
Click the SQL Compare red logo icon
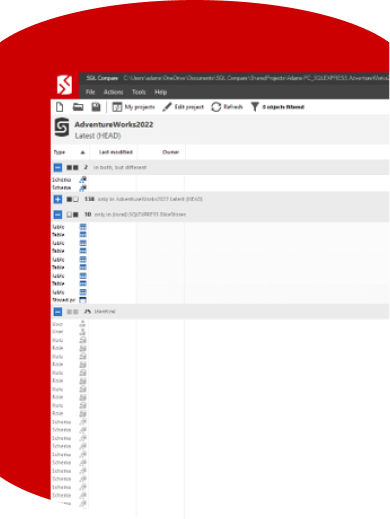point(64,85)
